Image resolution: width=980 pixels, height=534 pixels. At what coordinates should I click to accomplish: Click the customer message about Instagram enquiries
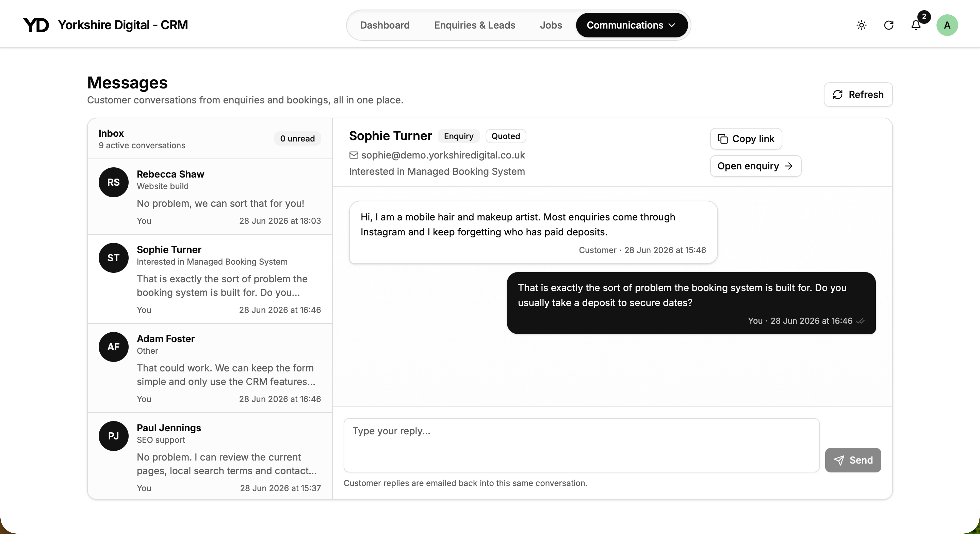click(533, 232)
